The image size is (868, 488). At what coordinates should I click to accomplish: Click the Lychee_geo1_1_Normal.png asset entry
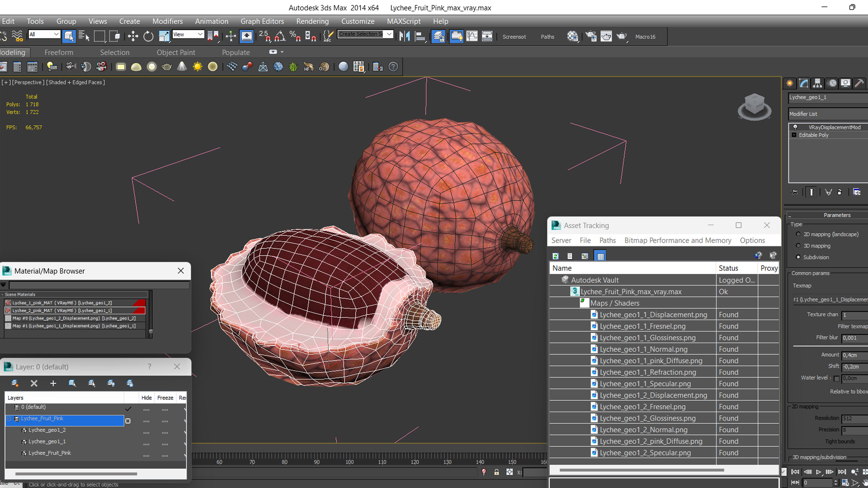pos(643,349)
